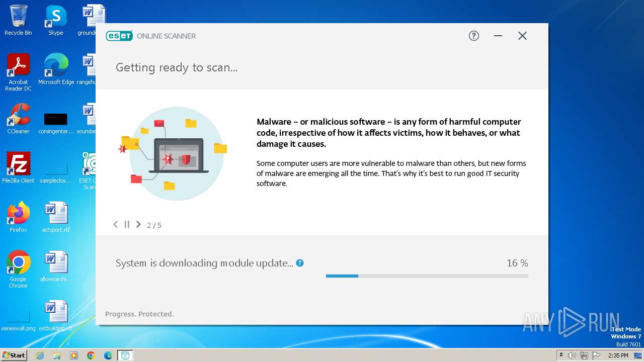This screenshot has width=644, height=362.
Task: Click the '2 / 5' slide counter
Action: click(154, 225)
